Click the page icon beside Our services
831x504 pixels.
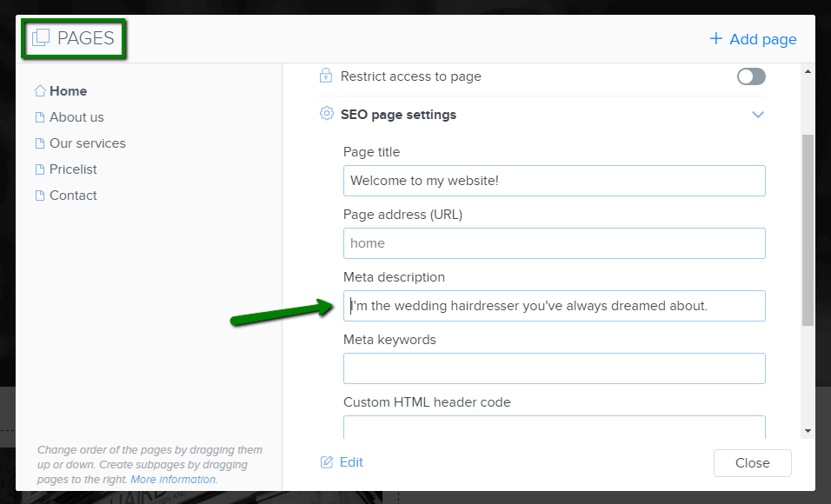pos(39,143)
